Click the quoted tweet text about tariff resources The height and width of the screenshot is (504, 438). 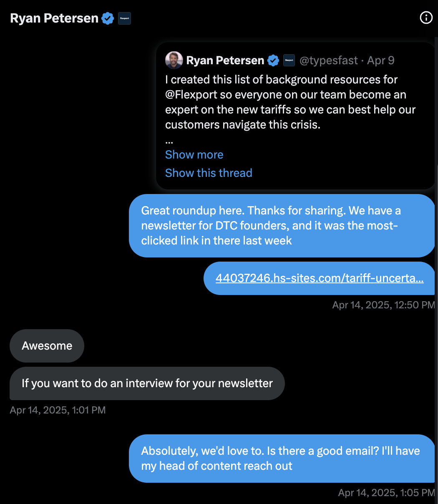click(x=290, y=102)
